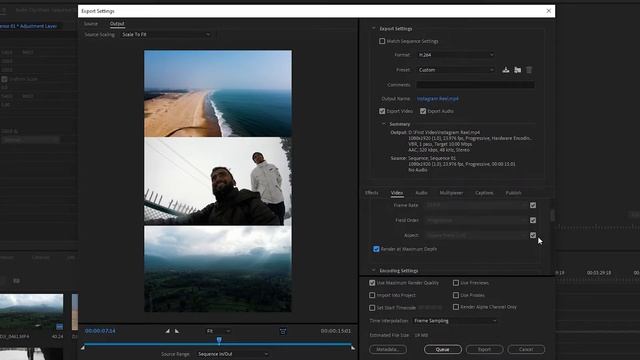Enable Render Alpha Channel Only checkbox
Screen dimensions: 640x360
coord(456,307)
